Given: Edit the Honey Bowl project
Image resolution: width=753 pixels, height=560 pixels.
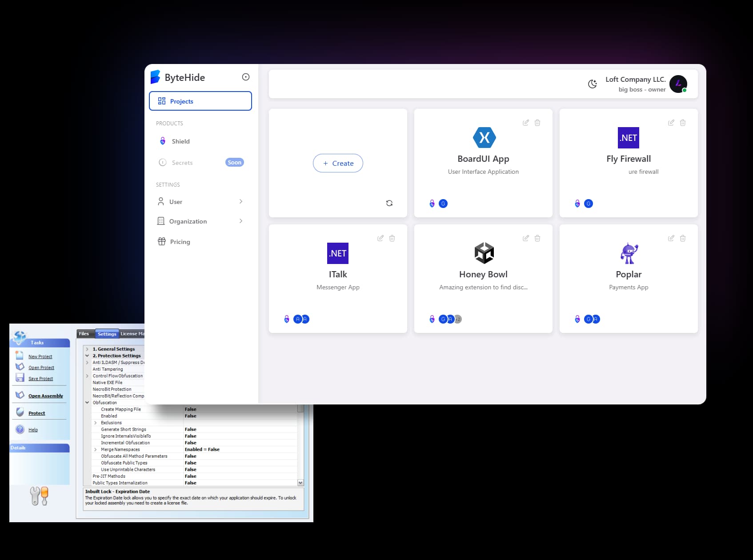Looking at the screenshot, I should pos(526,238).
